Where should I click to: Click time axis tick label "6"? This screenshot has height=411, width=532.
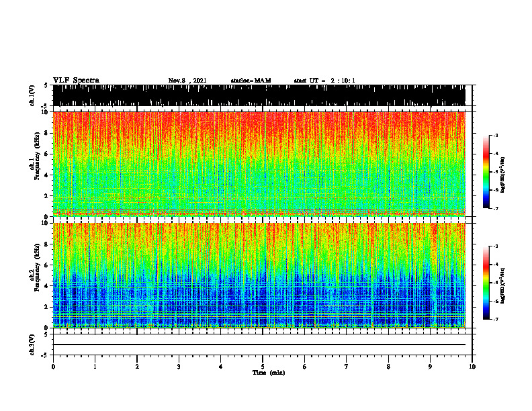(305, 366)
